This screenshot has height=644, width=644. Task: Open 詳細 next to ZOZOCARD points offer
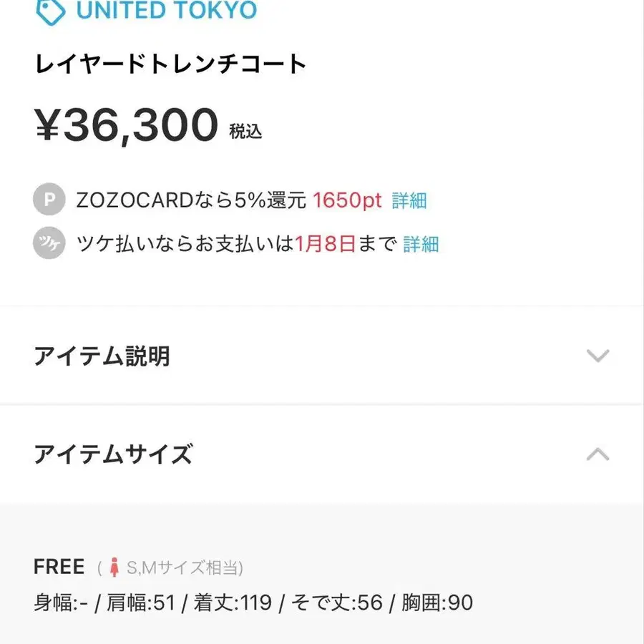point(410,200)
